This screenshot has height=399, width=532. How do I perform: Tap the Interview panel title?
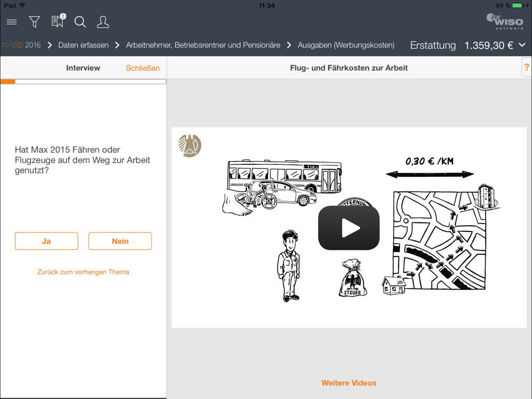83,68
